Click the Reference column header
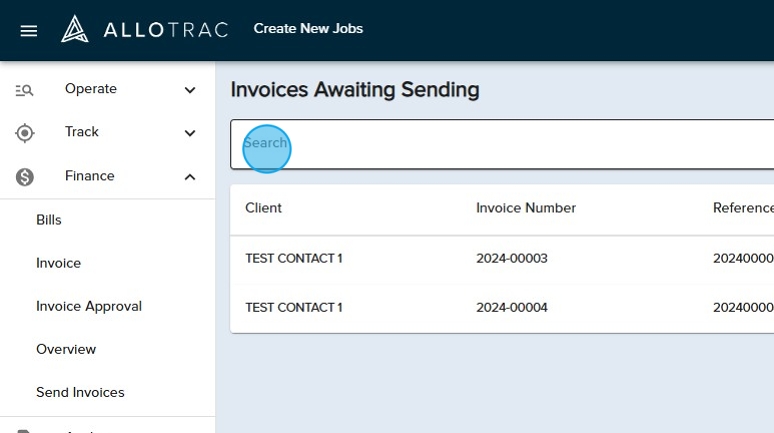 (x=742, y=208)
